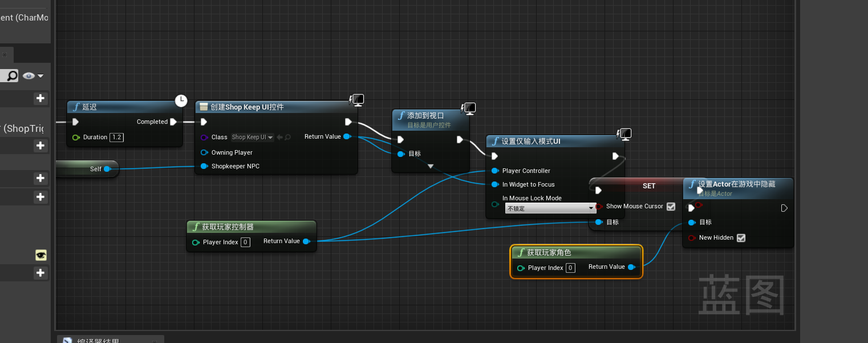
Task: Click the monitor icon on 添加到视口 node
Action: coord(469,108)
